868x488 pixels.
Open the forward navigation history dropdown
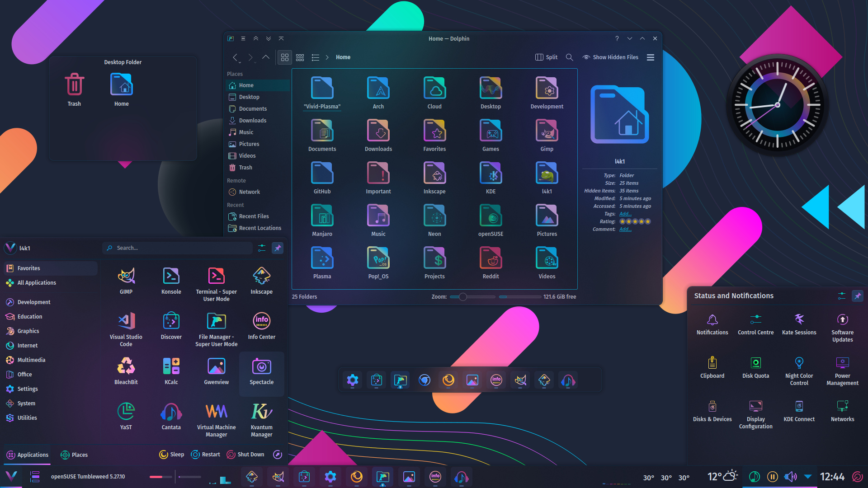pos(255,62)
